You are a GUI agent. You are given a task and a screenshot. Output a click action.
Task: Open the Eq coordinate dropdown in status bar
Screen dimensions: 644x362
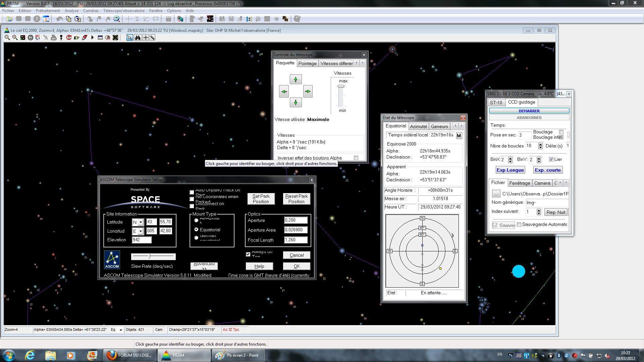121,330
